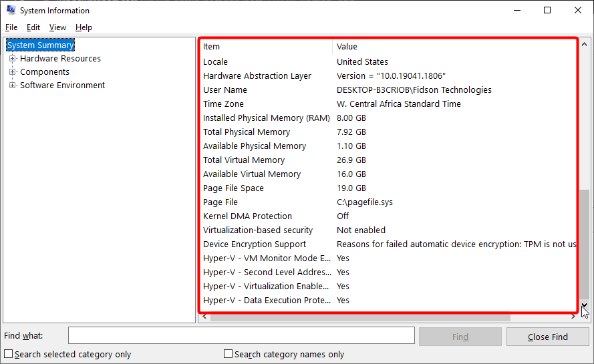
Task: Maximize the System Information window
Action: coord(547,10)
